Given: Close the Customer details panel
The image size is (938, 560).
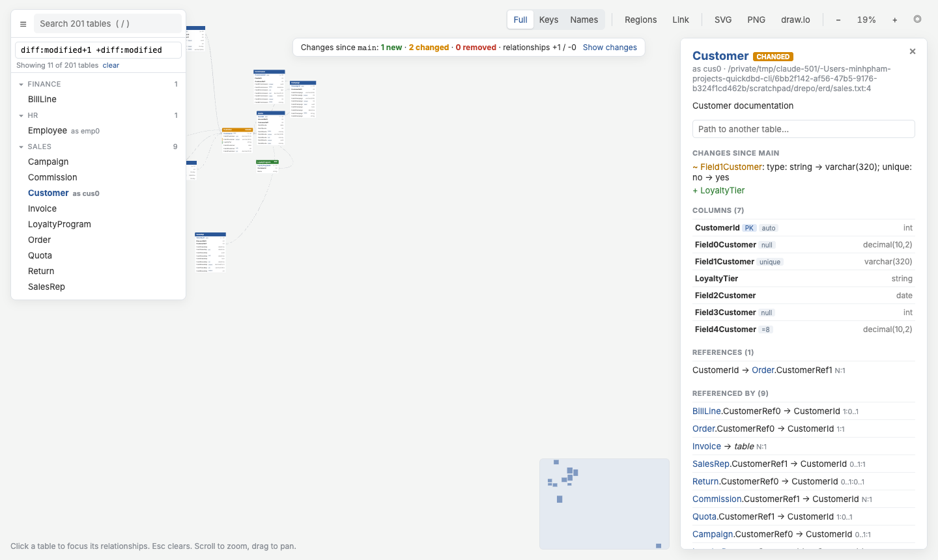Looking at the screenshot, I should 913,51.
